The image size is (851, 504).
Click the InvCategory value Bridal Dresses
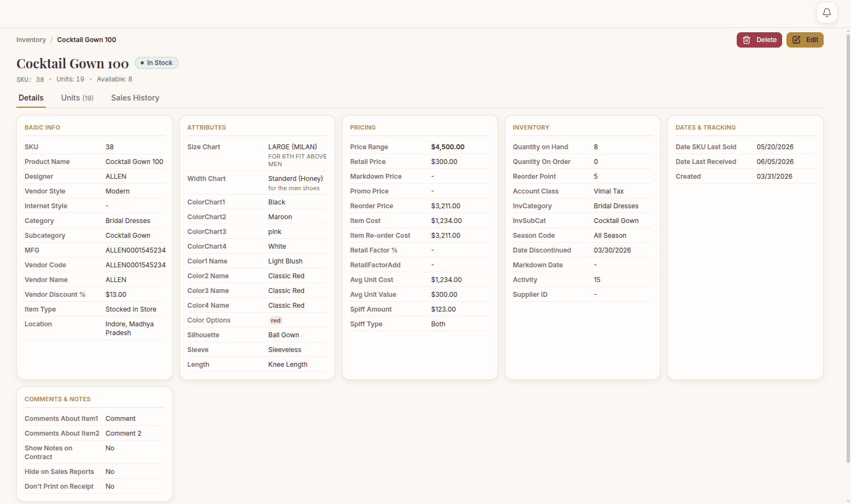[x=616, y=206]
